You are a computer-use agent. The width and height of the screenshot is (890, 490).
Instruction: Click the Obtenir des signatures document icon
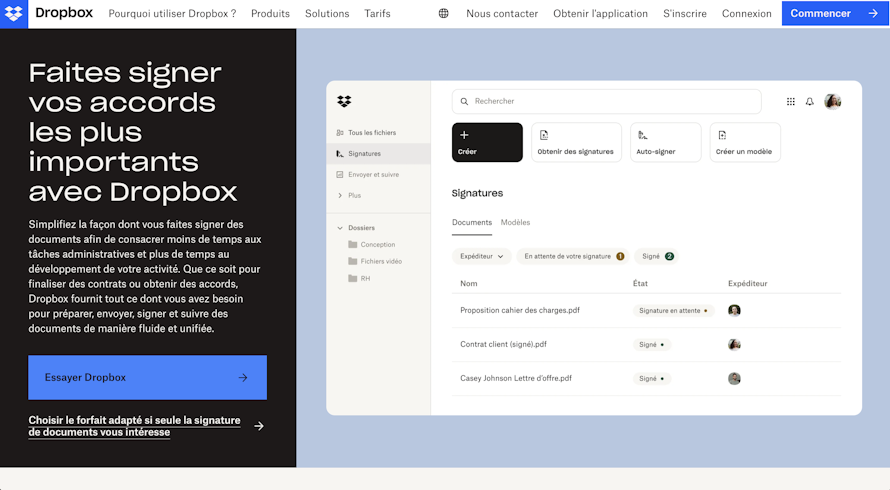[544, 135]
